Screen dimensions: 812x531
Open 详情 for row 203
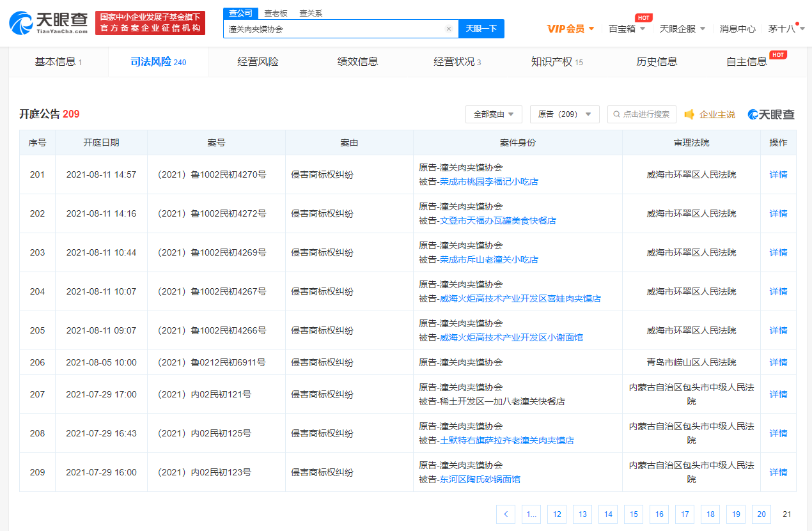(x=778, y=252)
